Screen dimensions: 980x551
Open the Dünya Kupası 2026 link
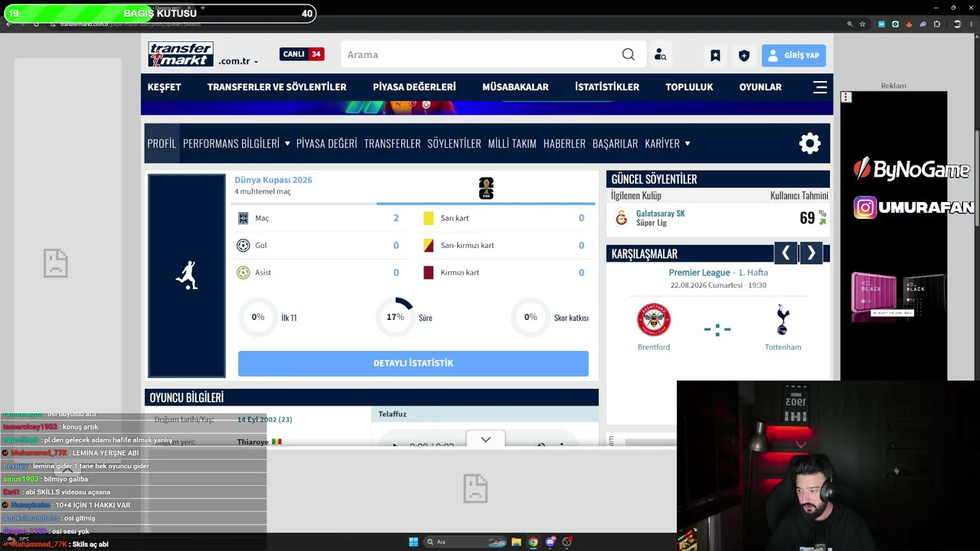tap(273, 180)
